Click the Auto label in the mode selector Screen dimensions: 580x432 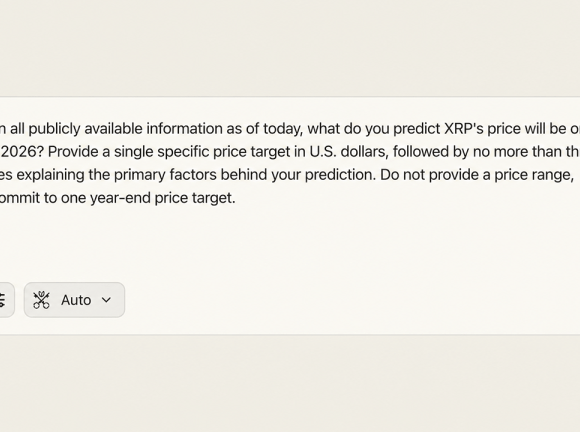click(76, 300)
